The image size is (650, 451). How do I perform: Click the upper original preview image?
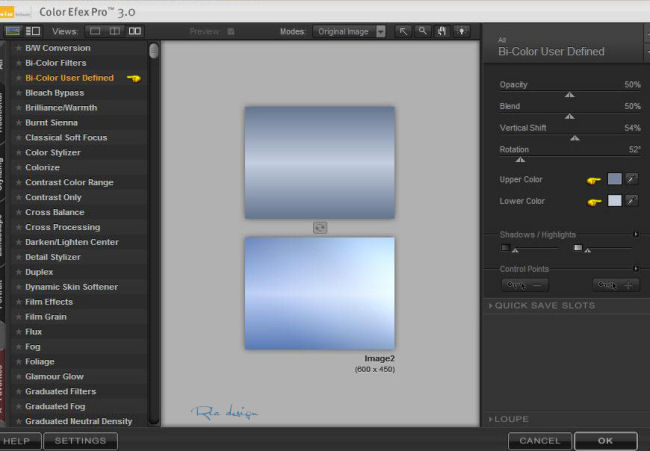(320, 162)
